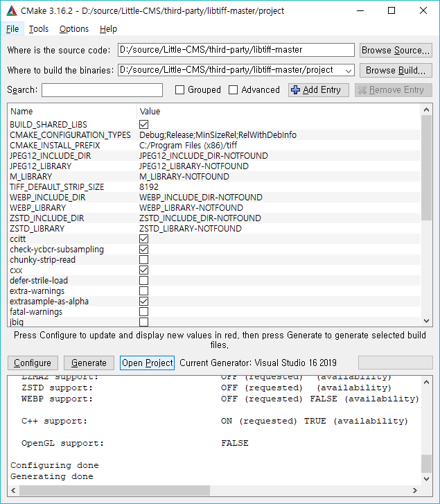Viewport: 440px width, 504px height.
Task: Click the Open Project button
Action: (148, 363)
